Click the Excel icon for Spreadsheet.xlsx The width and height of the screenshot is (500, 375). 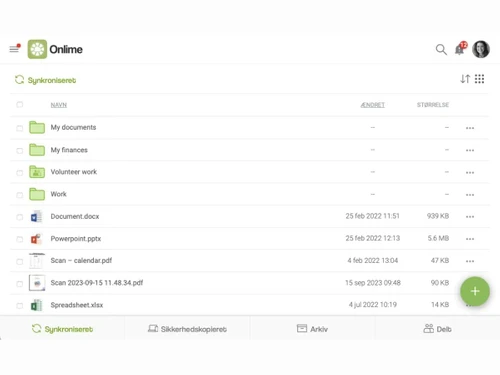(36, 305)
